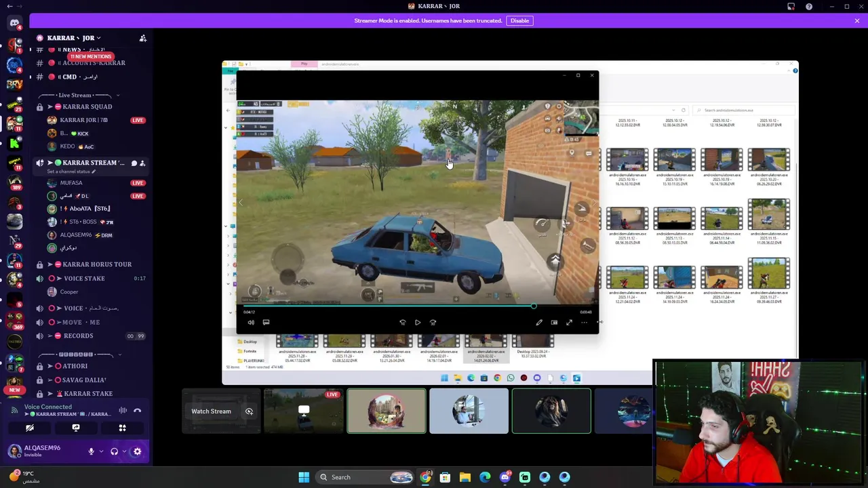This screenshot has width=868, height=488.
Task: Open headphones output options arrow
Action: [x=124, y=451]
